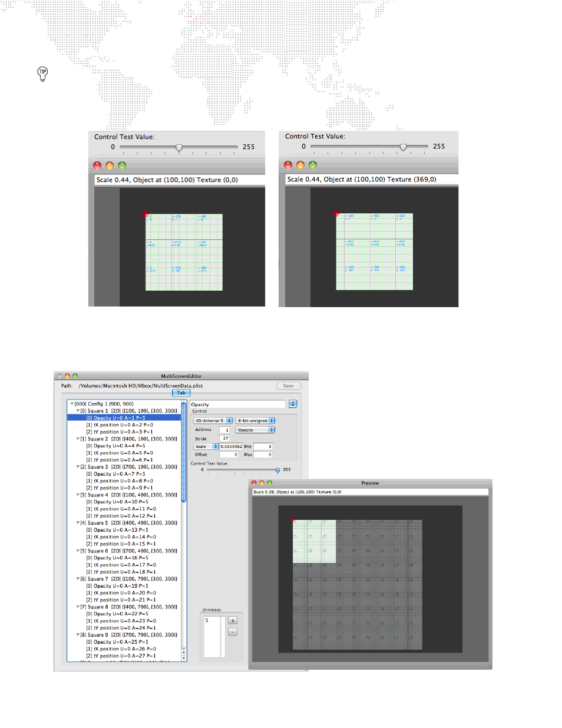The width and height of the screenshot is (562, 728).
Task: Add a universe with the plus button
Action: point(233,620)
